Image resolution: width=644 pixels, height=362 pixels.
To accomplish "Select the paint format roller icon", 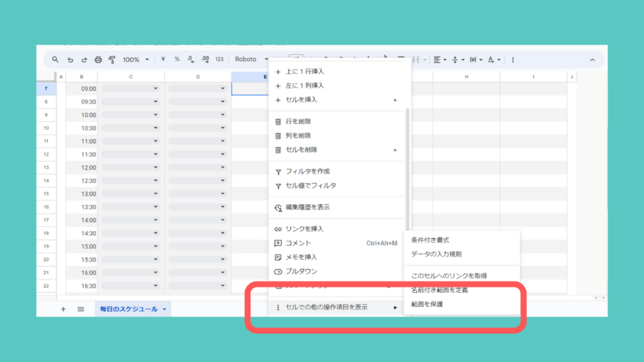I will tap(112, 60).
